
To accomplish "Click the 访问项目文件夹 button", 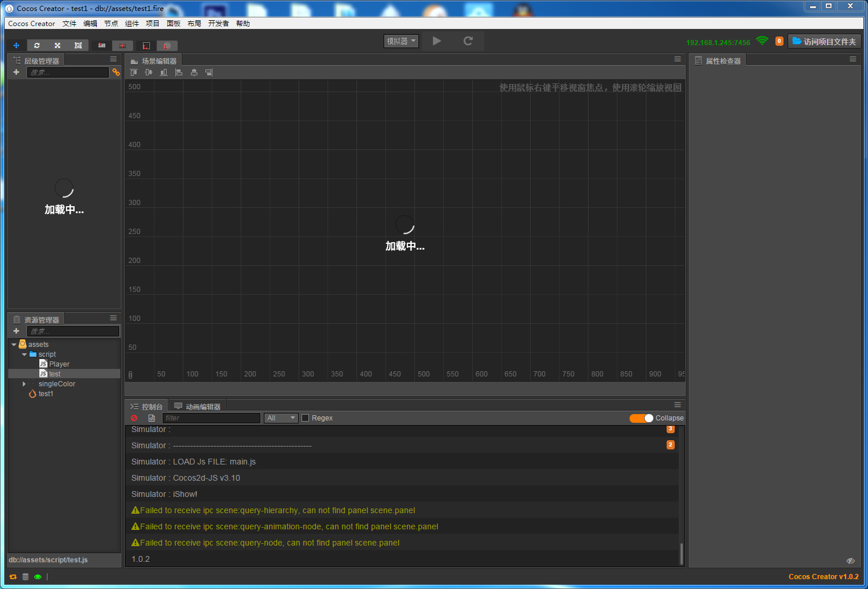I will pyautogui.click(x=825, y=41).
